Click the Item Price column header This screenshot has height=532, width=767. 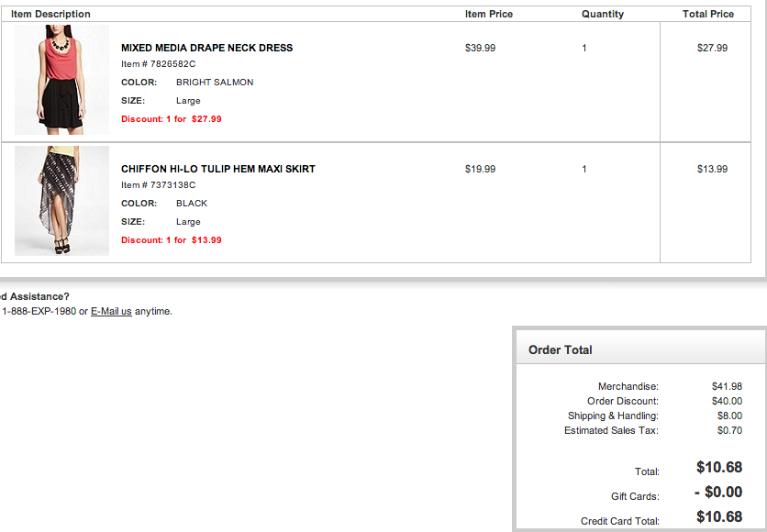489,14
